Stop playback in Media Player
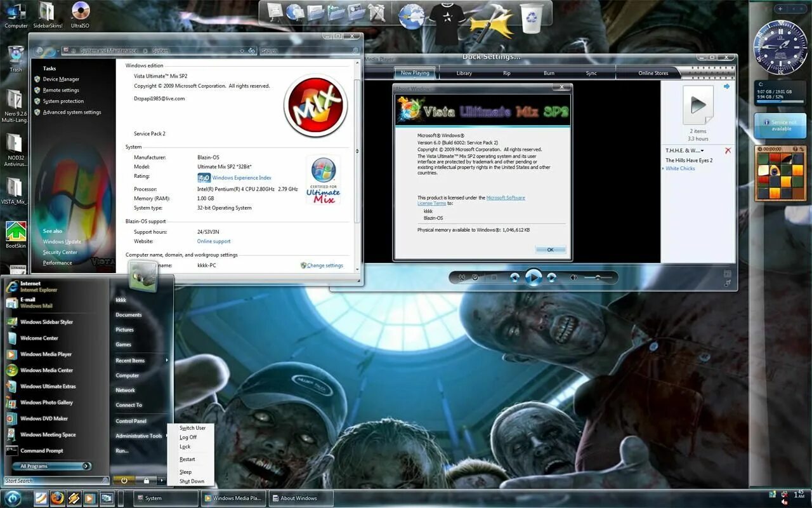Image resolution: width=812 pixels, height=508 pixels. (494, 277)
